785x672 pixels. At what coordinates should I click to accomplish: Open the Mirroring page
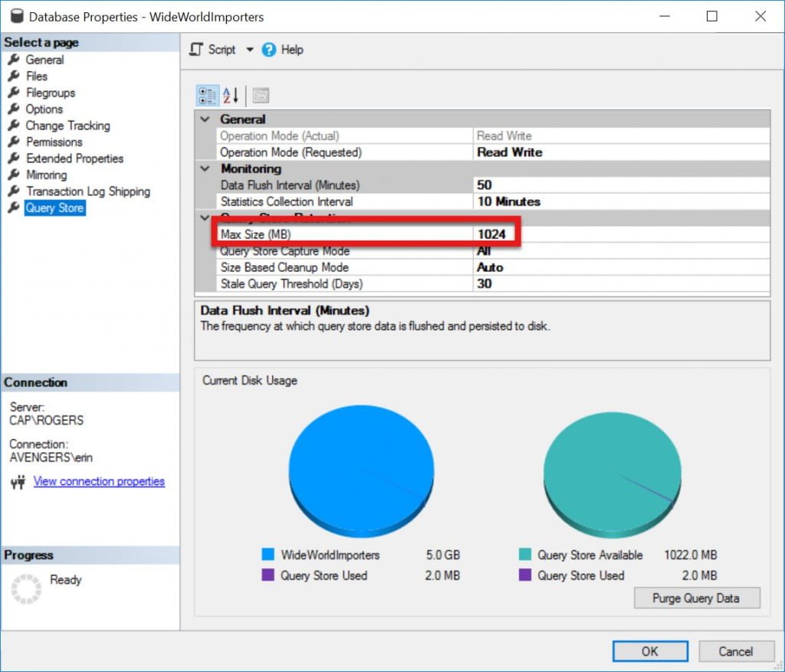pos(46,175)
